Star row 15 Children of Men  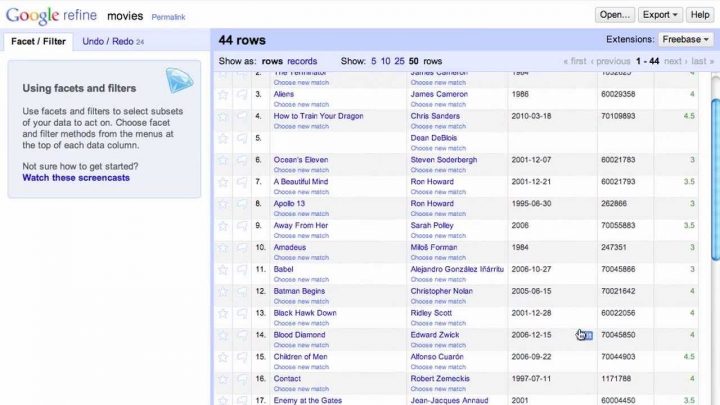coord(223,358)
